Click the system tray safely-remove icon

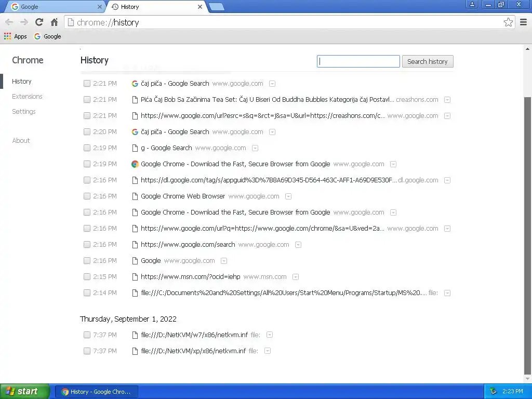point(494,391)
